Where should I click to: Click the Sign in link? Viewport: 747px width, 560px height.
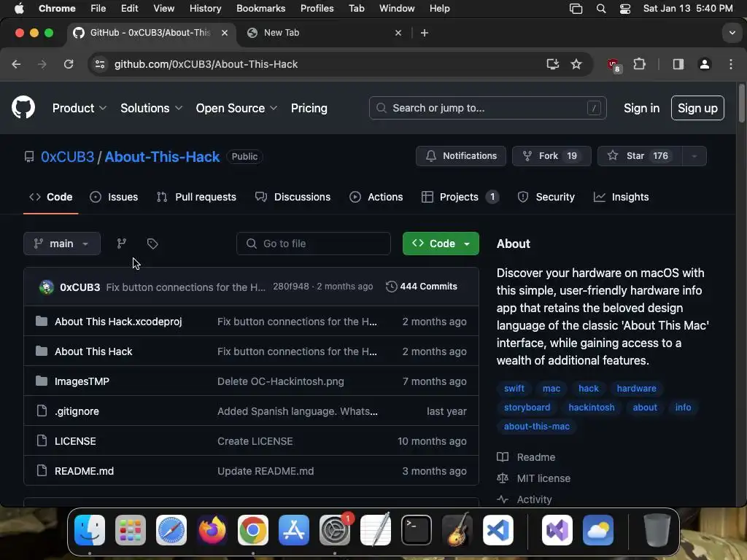coord(642,108)
